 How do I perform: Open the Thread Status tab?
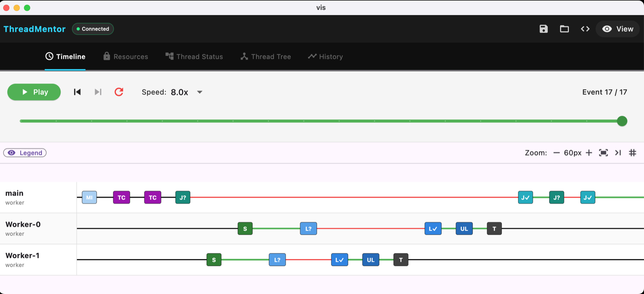(x=194, y=57)
